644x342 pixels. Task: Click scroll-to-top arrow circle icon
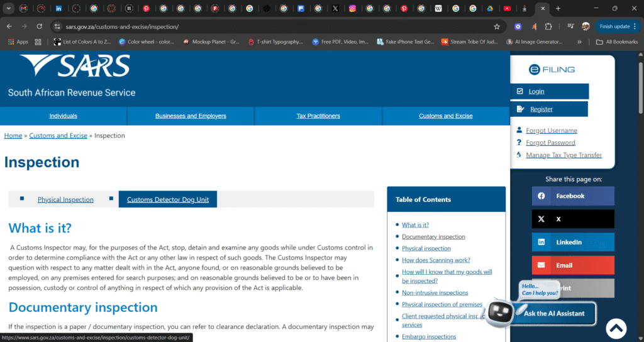pyautogui.click(x=616, y=328)
